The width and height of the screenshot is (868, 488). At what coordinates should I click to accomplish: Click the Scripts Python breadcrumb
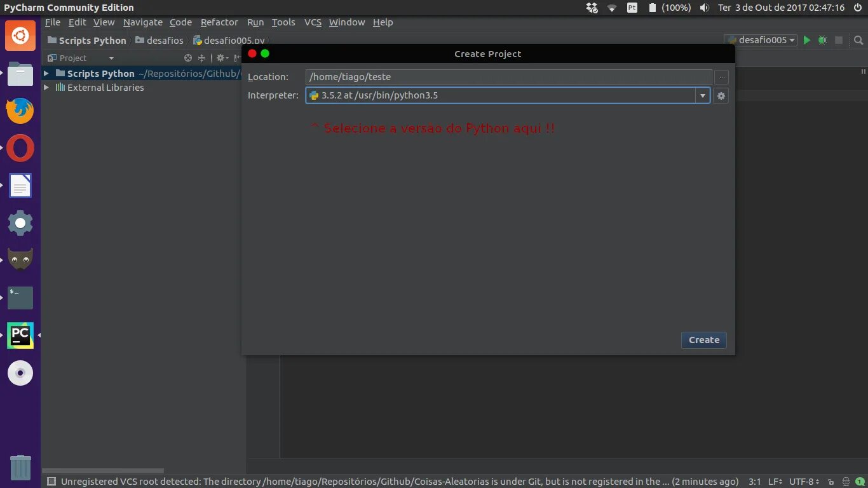coord(86,40)
